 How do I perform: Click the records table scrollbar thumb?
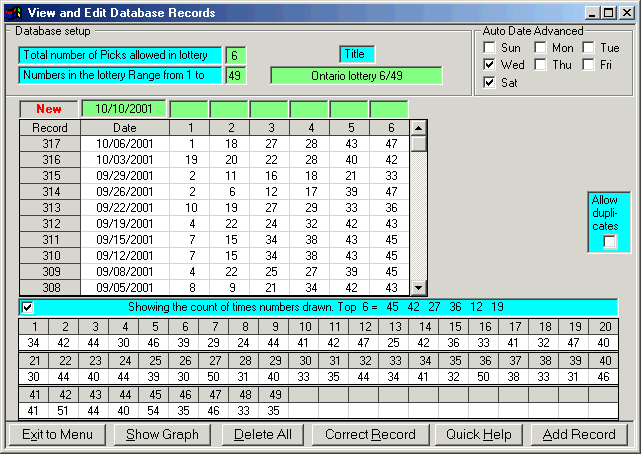point(418,144)
